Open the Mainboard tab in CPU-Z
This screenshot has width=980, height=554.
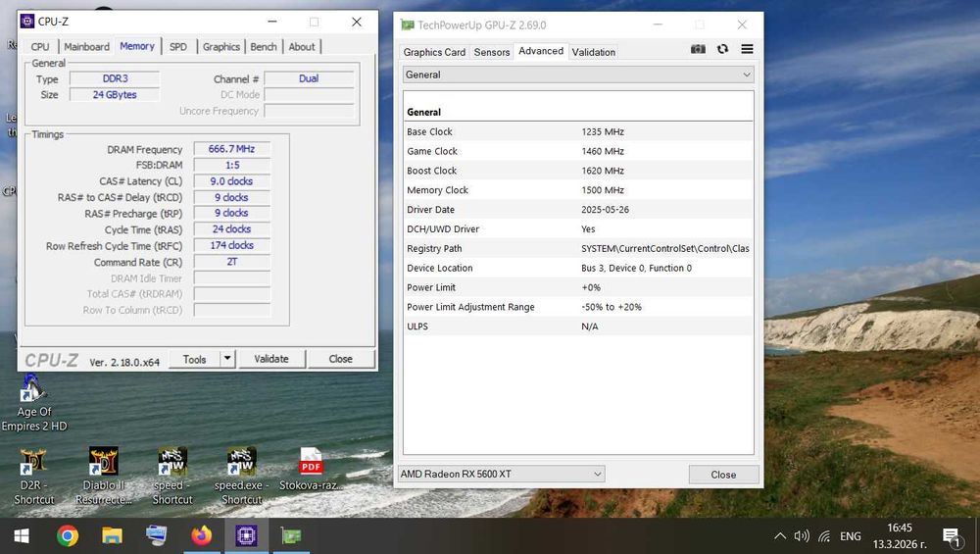(87, 47)
